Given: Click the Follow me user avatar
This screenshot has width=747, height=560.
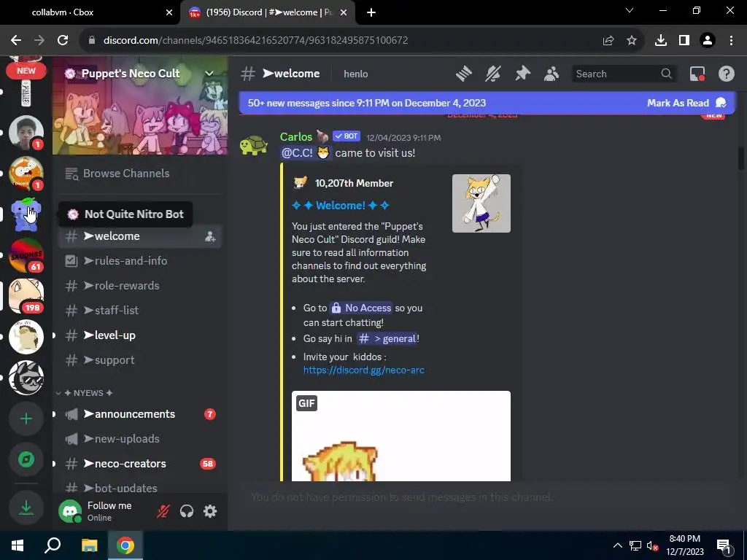Looking at the screenshot, I should click(70, 511).
